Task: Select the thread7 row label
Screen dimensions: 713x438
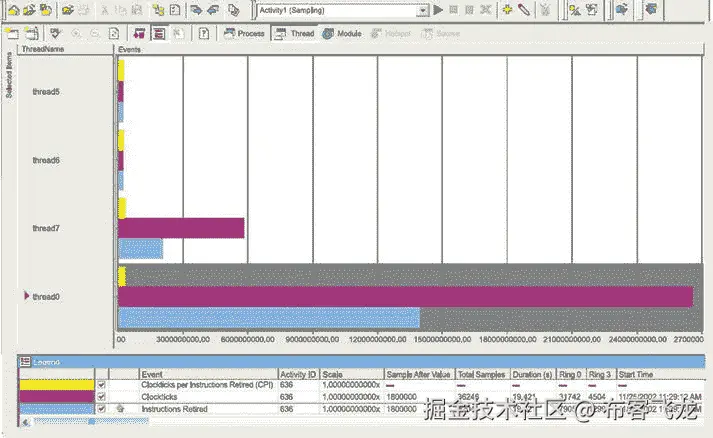Action: (x=46, y=228)
